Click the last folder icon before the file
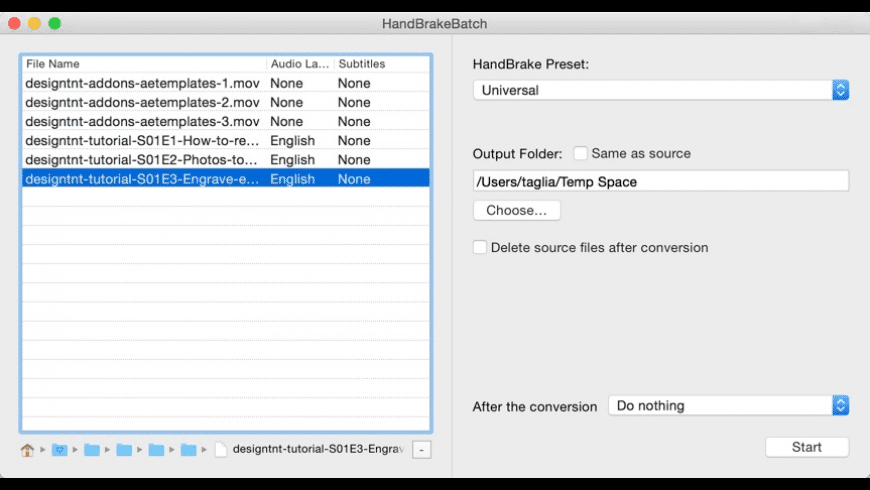The image size is (870, 490). pos(189,449)
